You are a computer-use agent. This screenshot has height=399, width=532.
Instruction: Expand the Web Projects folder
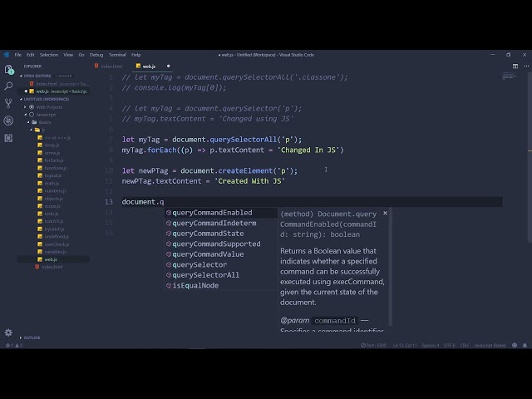point(25,107)
